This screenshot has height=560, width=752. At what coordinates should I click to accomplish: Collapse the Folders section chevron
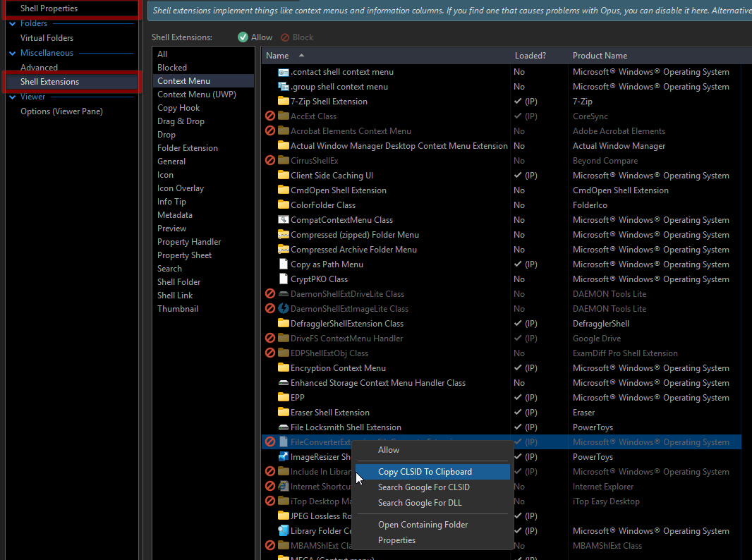click(12, 23)
